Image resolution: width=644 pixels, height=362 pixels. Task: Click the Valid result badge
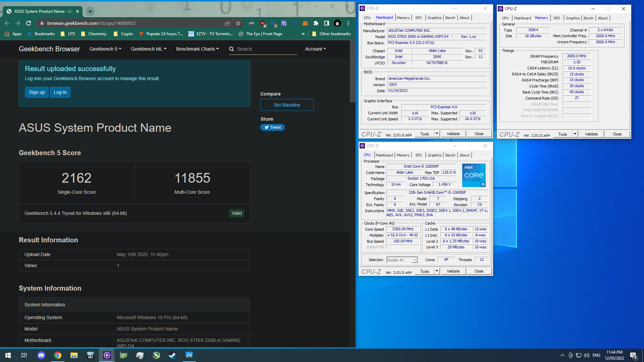coord(237,214)
